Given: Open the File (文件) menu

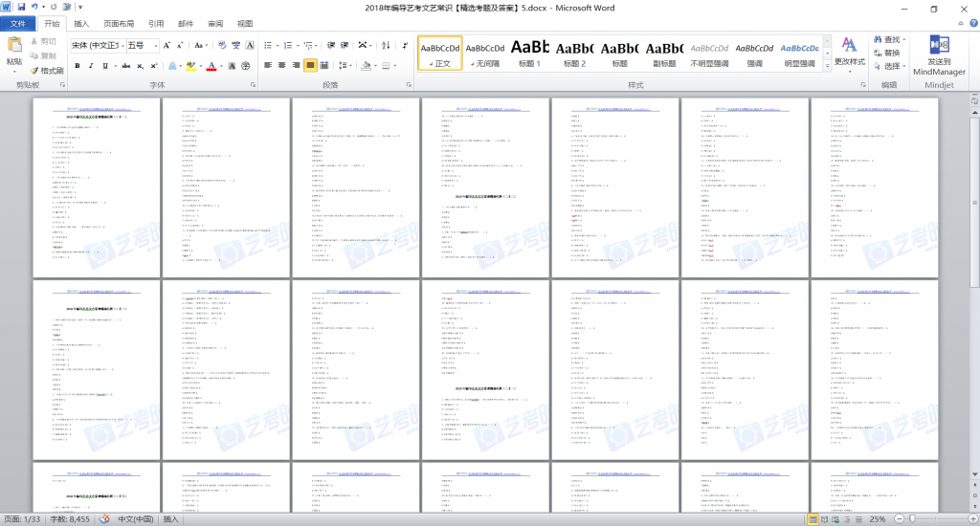Looking at the screenshot, I should 18,23.
